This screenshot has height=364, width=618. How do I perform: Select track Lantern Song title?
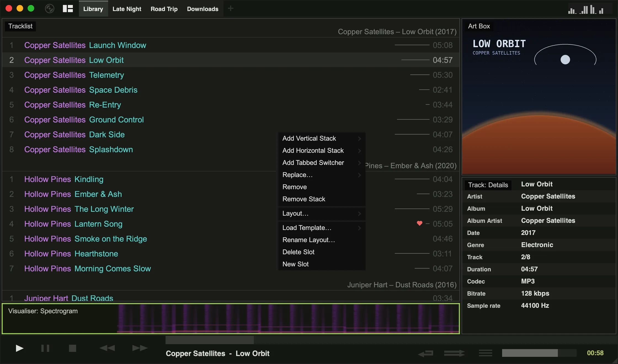pos(98,224)
